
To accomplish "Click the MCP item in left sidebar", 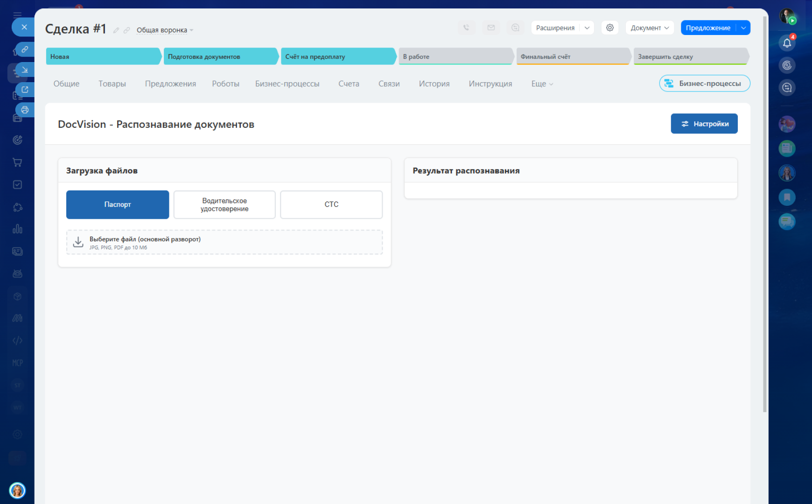I will click(x=17, y=363).
